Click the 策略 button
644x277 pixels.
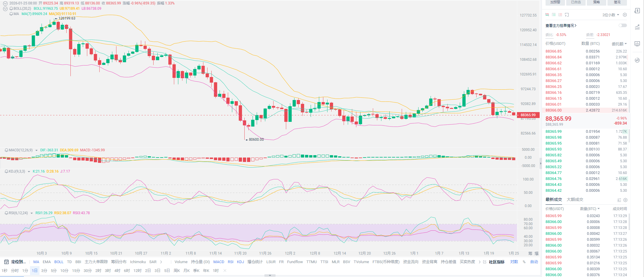tap(597, 2)
